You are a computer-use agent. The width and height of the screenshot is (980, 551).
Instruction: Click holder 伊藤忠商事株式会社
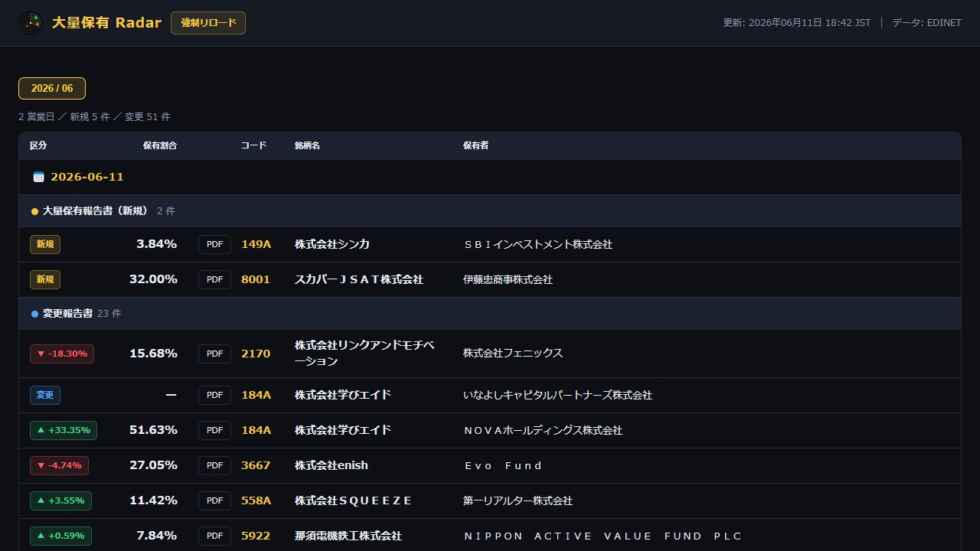(x=508, y=279)
